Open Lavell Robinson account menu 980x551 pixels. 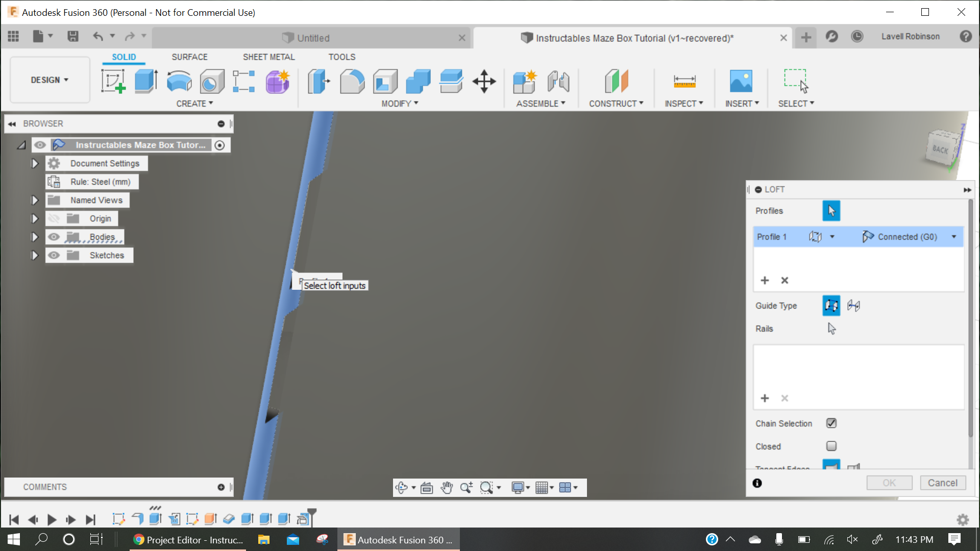click(x=910, y=37)
